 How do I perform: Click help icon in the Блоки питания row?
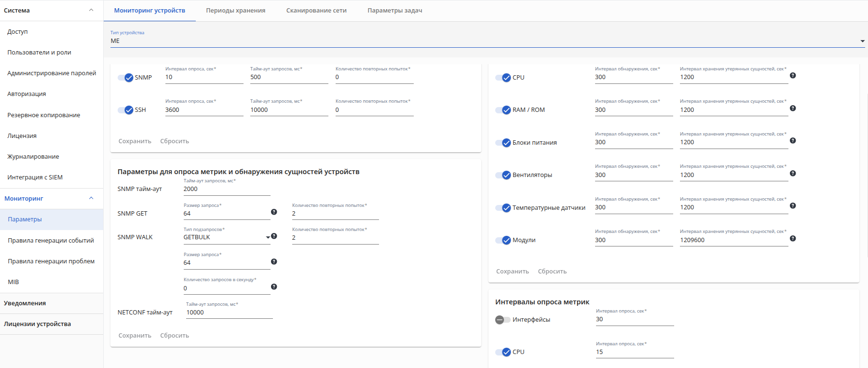click(x=793, y=140)
